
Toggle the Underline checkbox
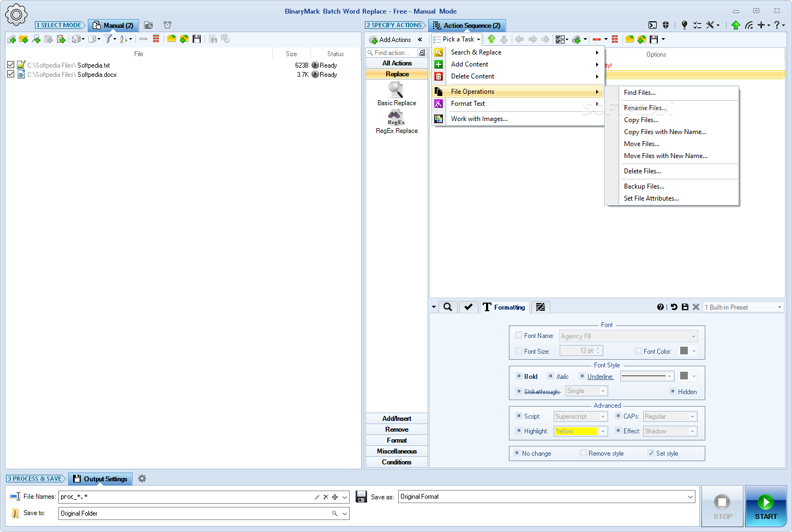click(582, 376)
